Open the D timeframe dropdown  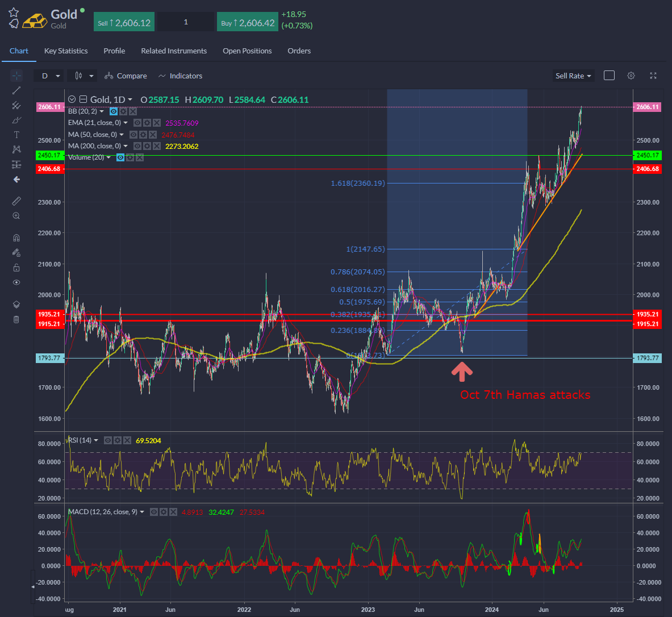click(x=50, y=76)
